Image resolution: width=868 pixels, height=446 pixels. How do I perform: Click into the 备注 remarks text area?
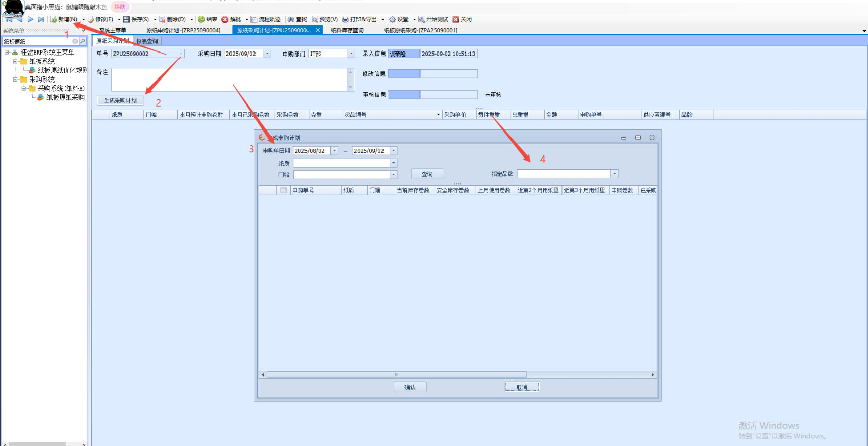pyautogui.click(x=229, y=80)
